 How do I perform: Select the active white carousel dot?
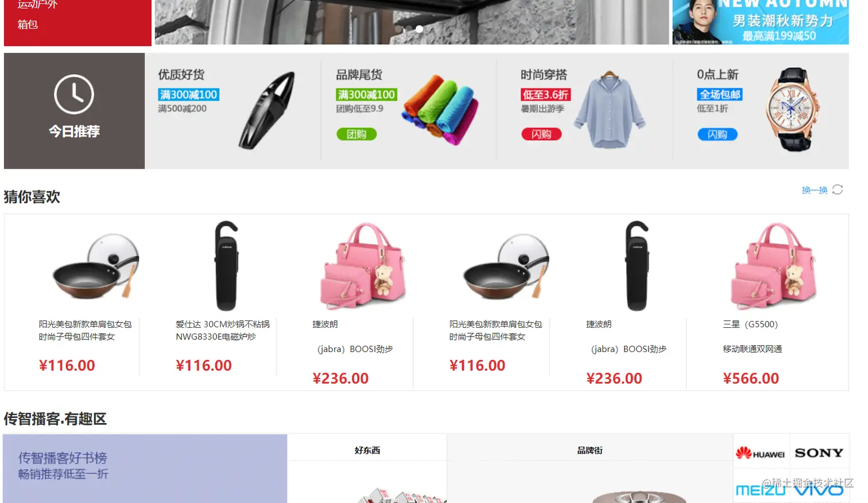tap(420, 29)
